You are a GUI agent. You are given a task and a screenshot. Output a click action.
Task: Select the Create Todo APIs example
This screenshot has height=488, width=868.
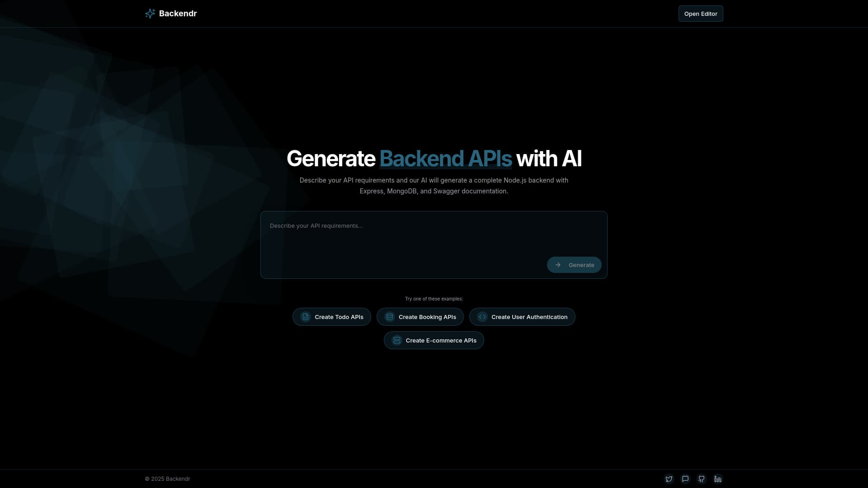(x=331, y=317)
